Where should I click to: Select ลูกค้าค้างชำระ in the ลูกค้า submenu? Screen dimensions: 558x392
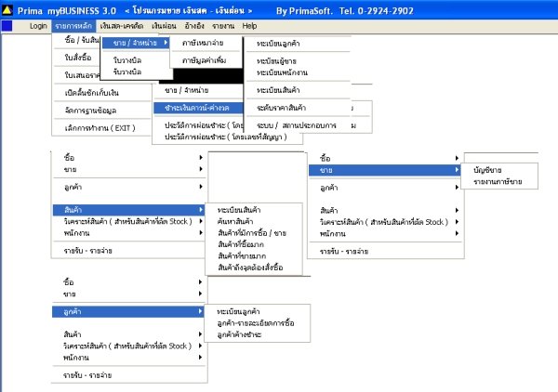(240, 334)
